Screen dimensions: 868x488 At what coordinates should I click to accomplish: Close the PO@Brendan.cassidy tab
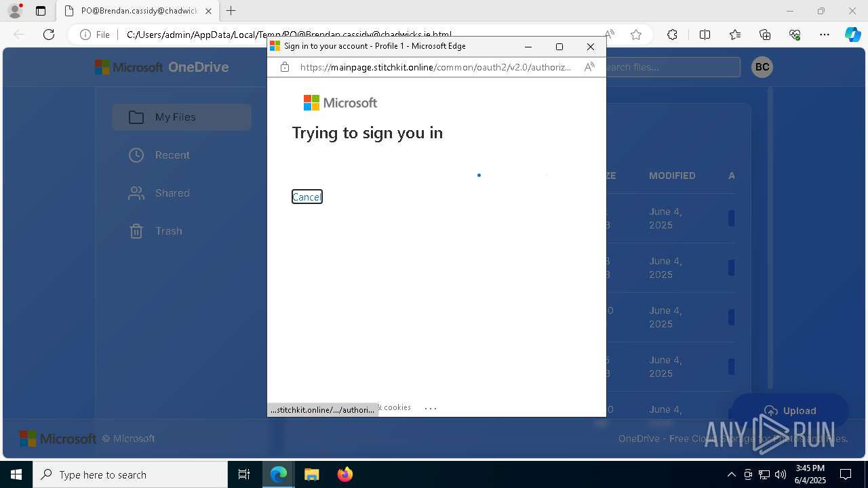click(208, 11)
